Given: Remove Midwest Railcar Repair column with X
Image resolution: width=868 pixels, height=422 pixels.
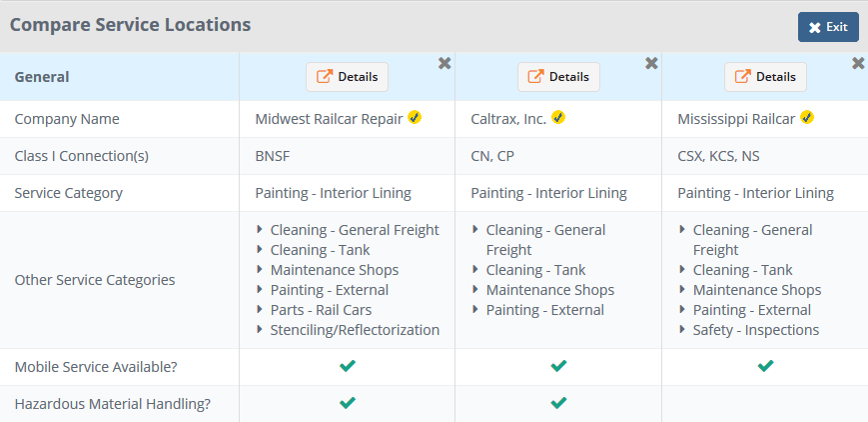Looking at the screenshot, I should tap(444, 63).
